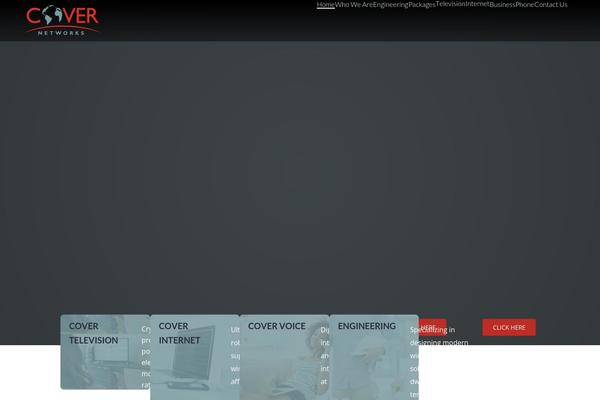Open the Television menu item

450,4
